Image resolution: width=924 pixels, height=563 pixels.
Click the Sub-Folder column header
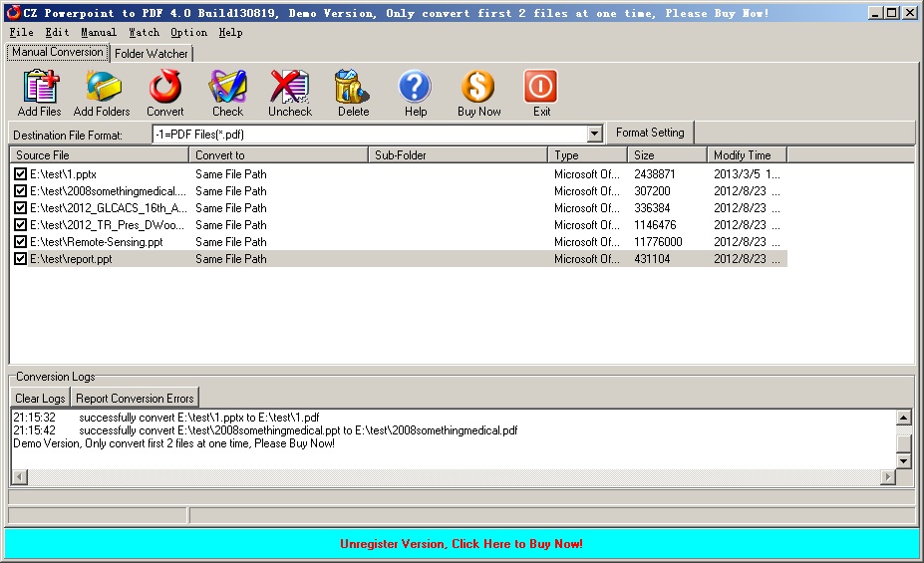[458, 154]
